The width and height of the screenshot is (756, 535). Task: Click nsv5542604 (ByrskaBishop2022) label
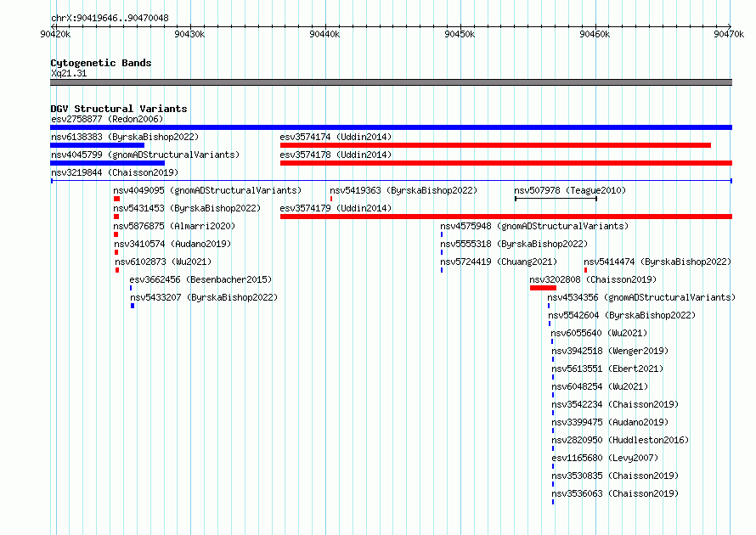pyautogui.click(x=622, y=315)
